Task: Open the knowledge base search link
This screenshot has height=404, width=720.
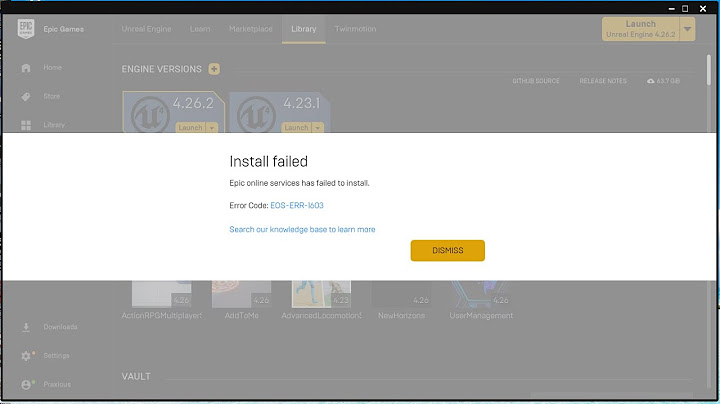Action: click(302, 229)
